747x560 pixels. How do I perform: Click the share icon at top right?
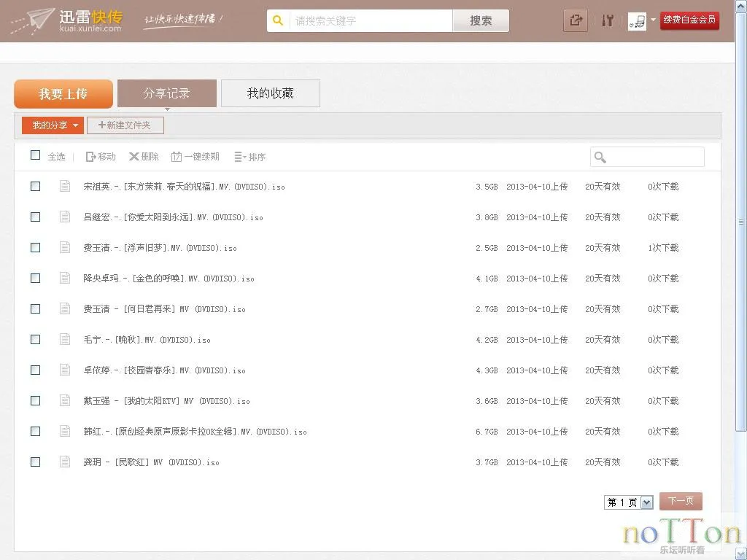[576, 20]
